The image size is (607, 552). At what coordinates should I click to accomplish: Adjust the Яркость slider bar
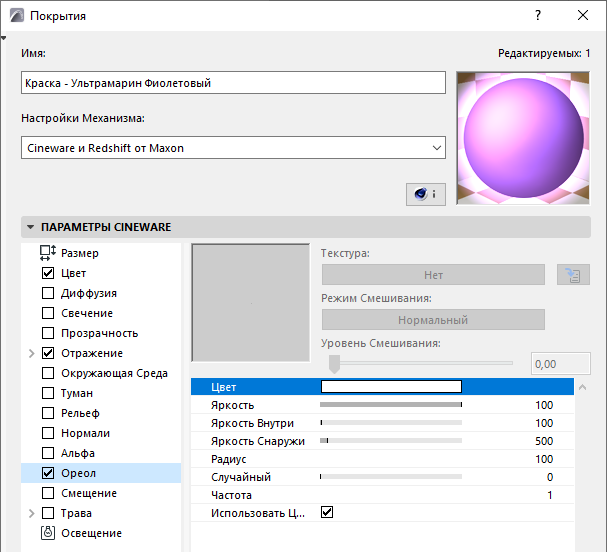coord(391,405)
